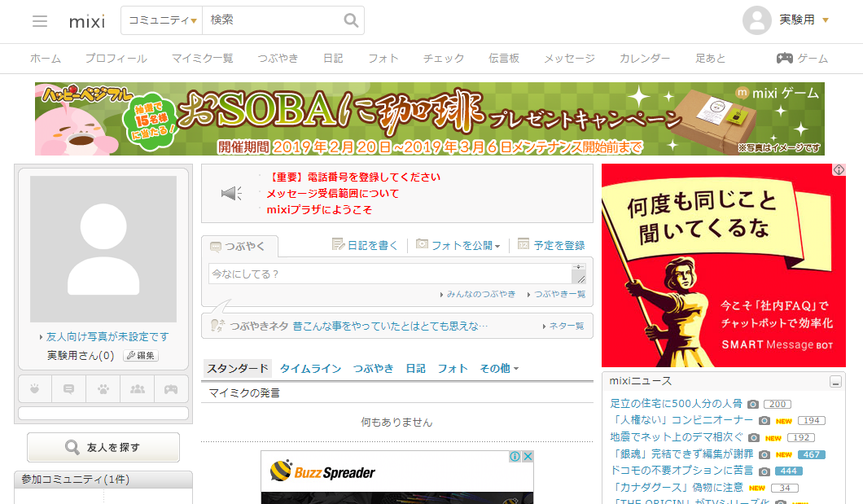Select the スタンダード feed tab
The height and width of the screenshot is (504, 863).
coord(238,368)
